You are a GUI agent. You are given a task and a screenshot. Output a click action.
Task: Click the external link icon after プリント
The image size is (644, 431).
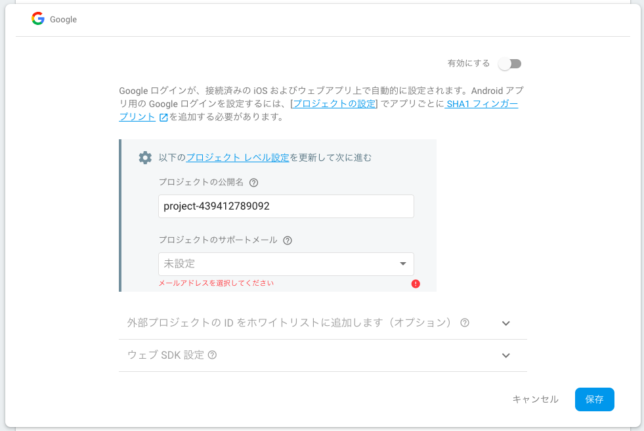[x=163, y=118]
